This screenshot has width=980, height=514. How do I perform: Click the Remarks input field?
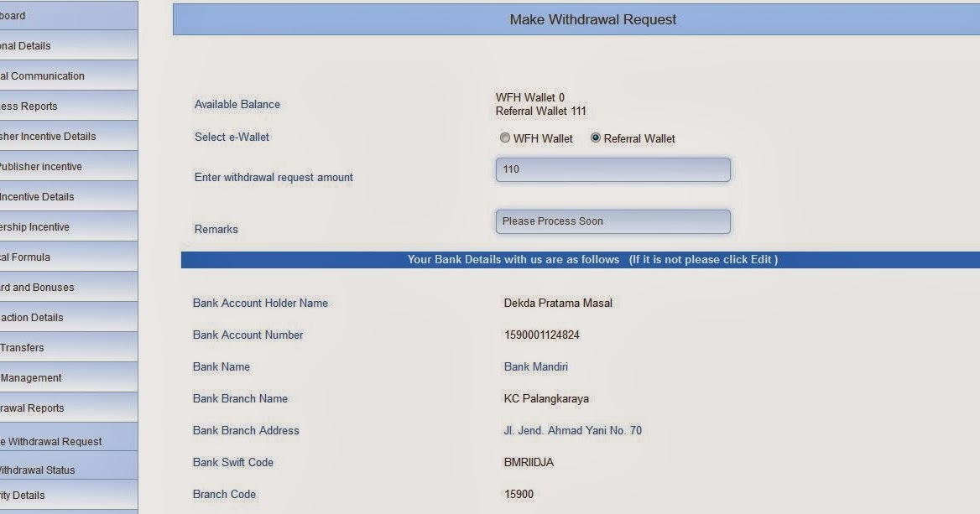(x=612, y=221)
